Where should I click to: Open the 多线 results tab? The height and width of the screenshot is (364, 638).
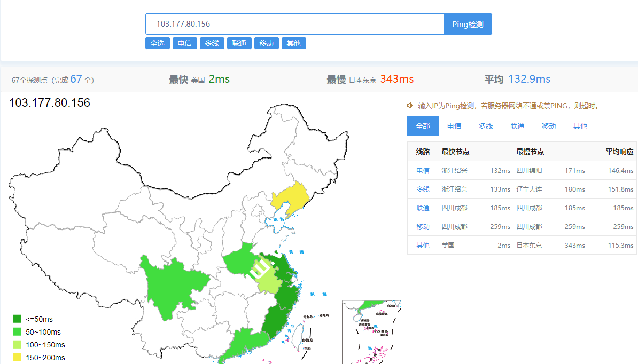click(485, 126)
